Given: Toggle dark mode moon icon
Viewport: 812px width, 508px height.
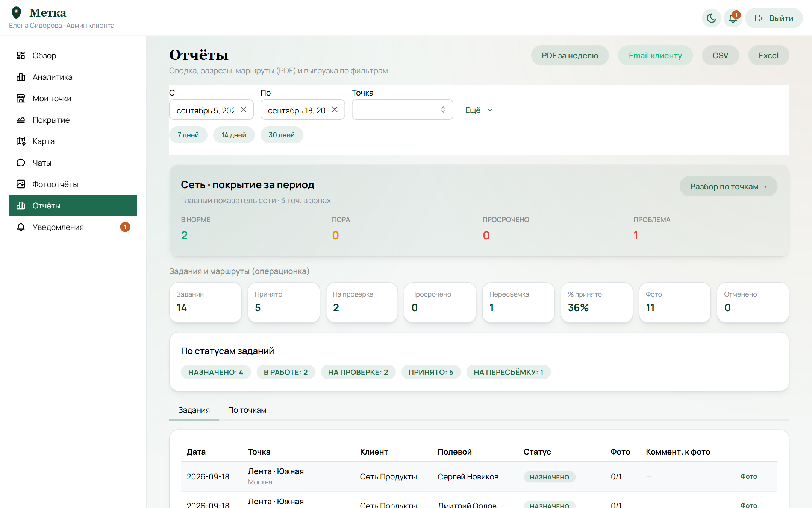Looking at the screenshot, I should click(711, 18).
